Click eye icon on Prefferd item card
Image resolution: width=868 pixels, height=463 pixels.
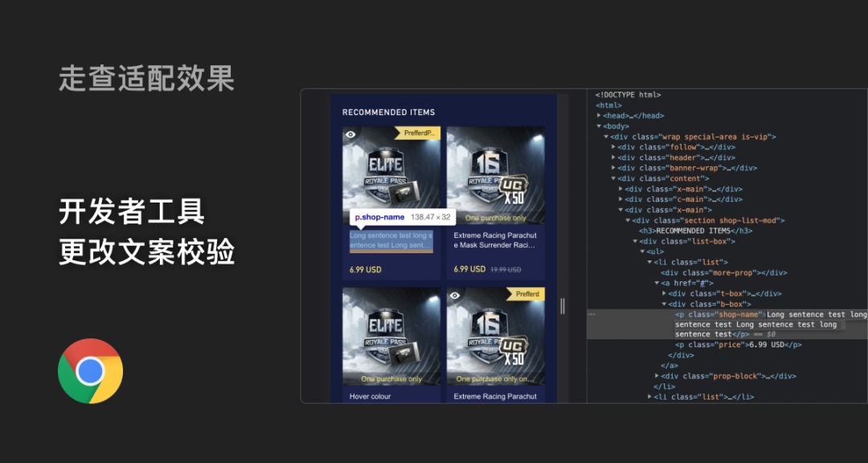click(454, 296)
